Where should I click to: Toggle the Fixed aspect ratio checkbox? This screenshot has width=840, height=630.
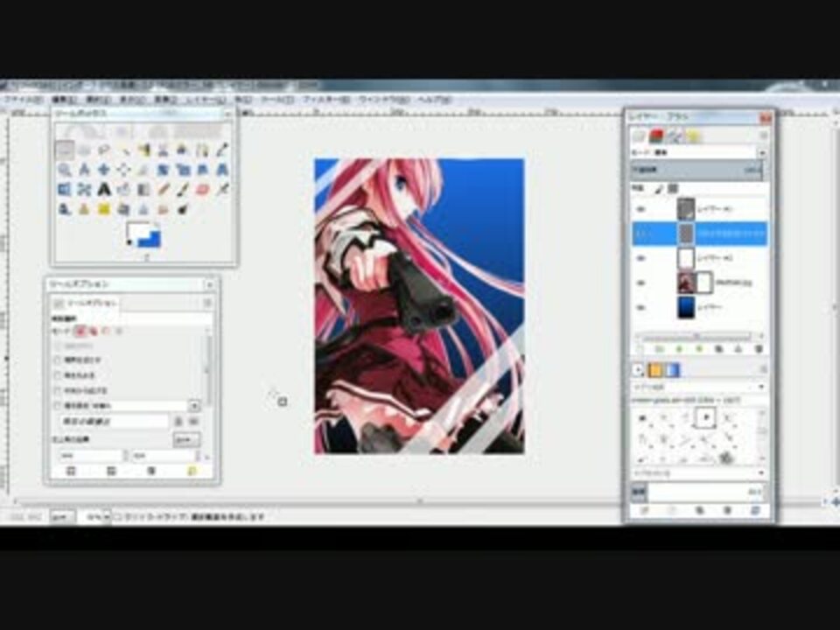coord(58,405)
